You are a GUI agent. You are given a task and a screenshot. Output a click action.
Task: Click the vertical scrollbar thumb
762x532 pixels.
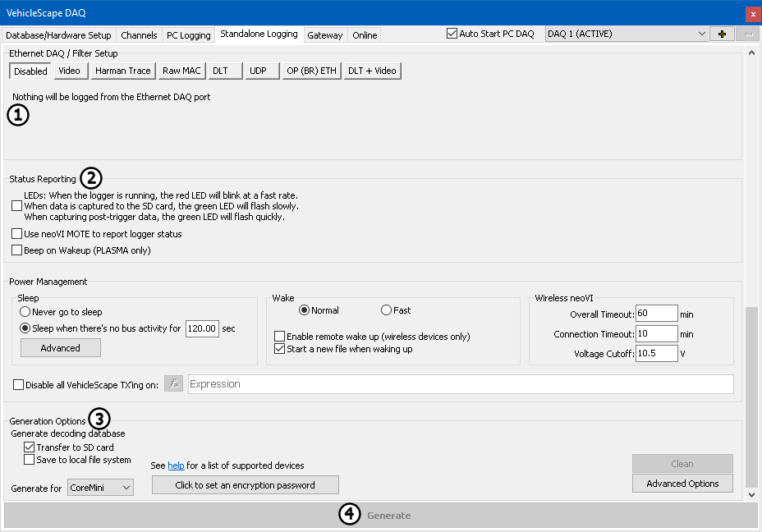751,394
